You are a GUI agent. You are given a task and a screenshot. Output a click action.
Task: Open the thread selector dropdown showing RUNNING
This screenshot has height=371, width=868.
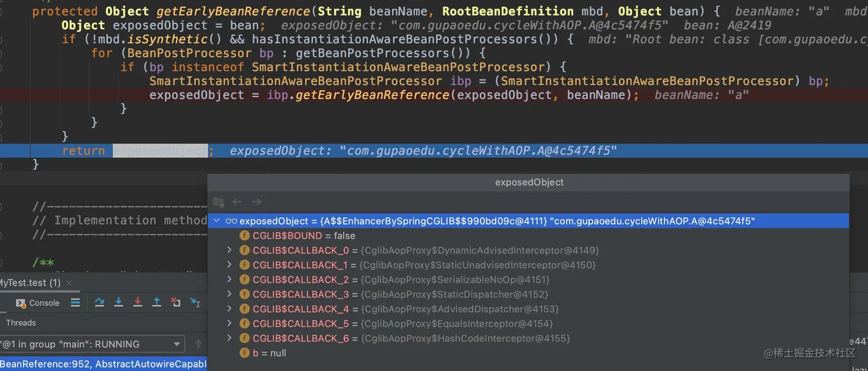point(92,344)
